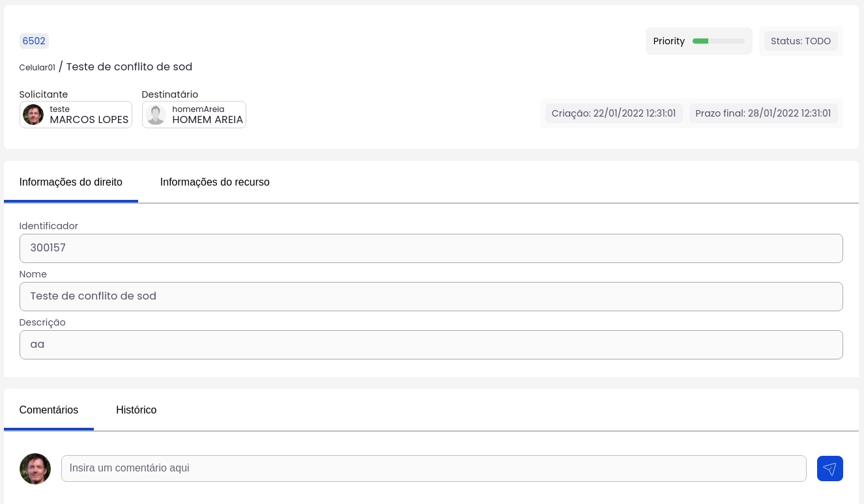Click the Prazo final deadline badge
The height and width of the screenshot is (504, 864).
[x=763, y=113]
